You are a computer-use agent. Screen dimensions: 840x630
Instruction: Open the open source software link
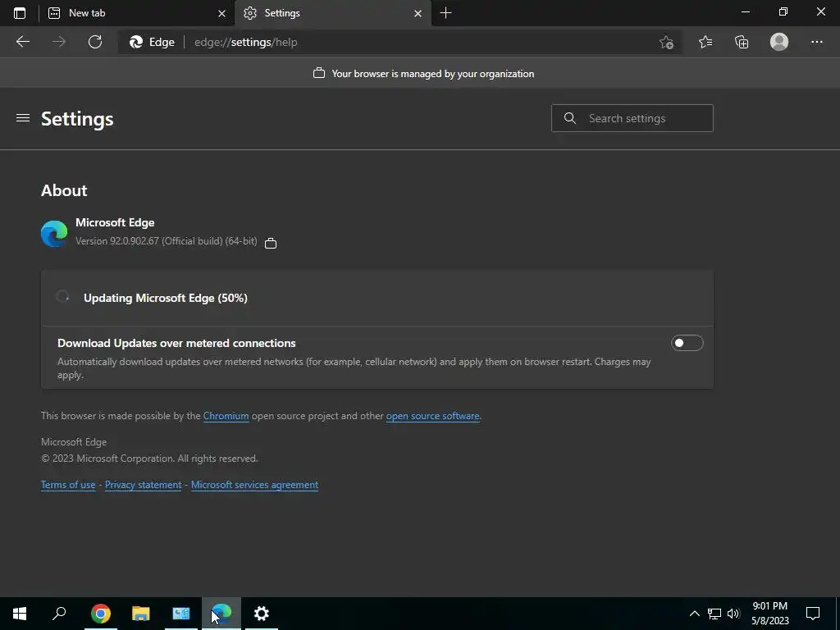point(433,416)
